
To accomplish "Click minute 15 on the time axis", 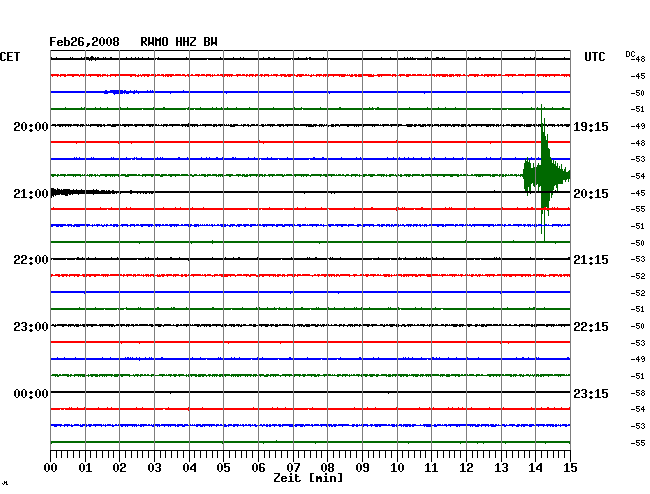I will pos(570,468).
